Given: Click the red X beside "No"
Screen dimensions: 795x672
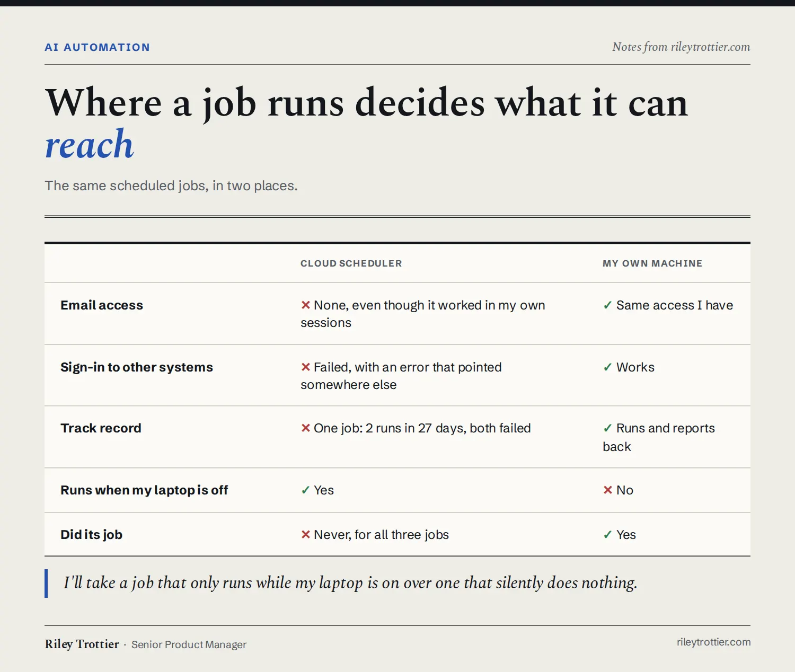Looking at the screenshot, I should [x=607, y=490].
